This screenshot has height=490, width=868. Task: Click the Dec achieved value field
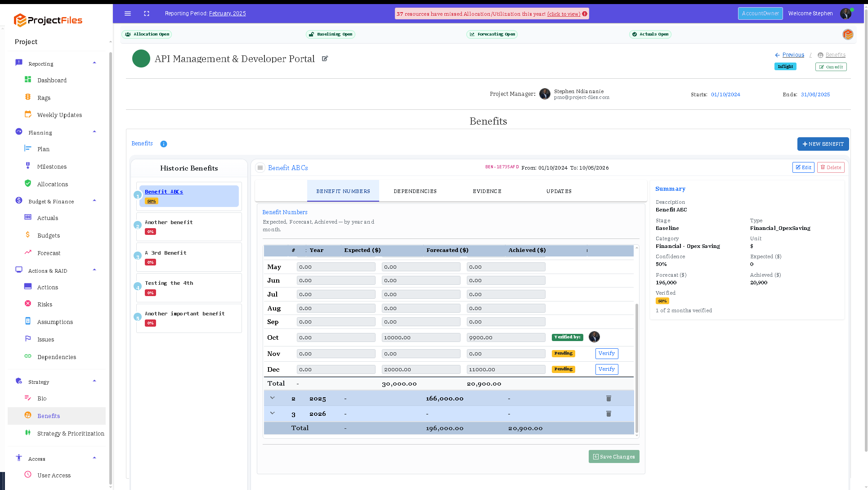point(506,369)
